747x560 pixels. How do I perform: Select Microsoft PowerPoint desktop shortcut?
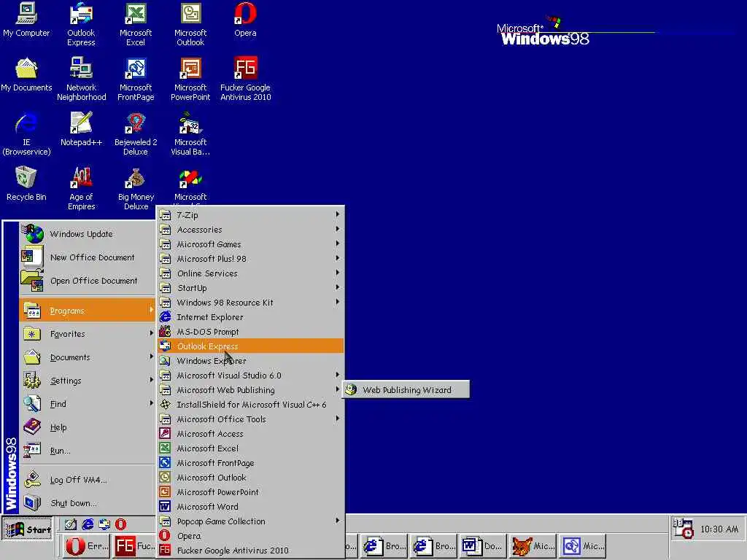pyautogui.click(x=190, y=79)
